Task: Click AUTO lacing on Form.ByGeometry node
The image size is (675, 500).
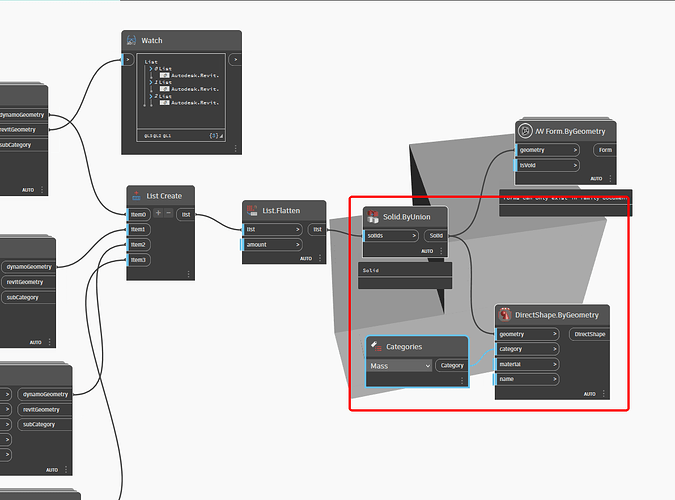Action: (x=596, y=178)
